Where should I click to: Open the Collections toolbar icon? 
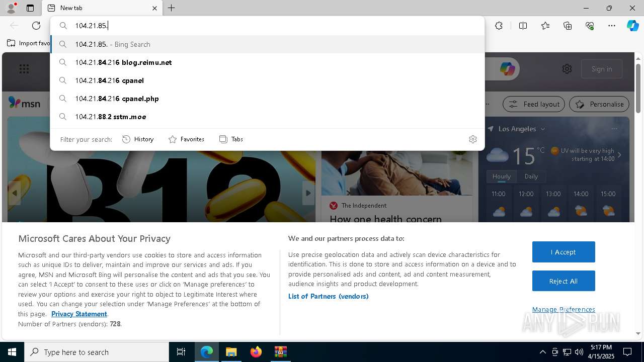click(568, 26)
